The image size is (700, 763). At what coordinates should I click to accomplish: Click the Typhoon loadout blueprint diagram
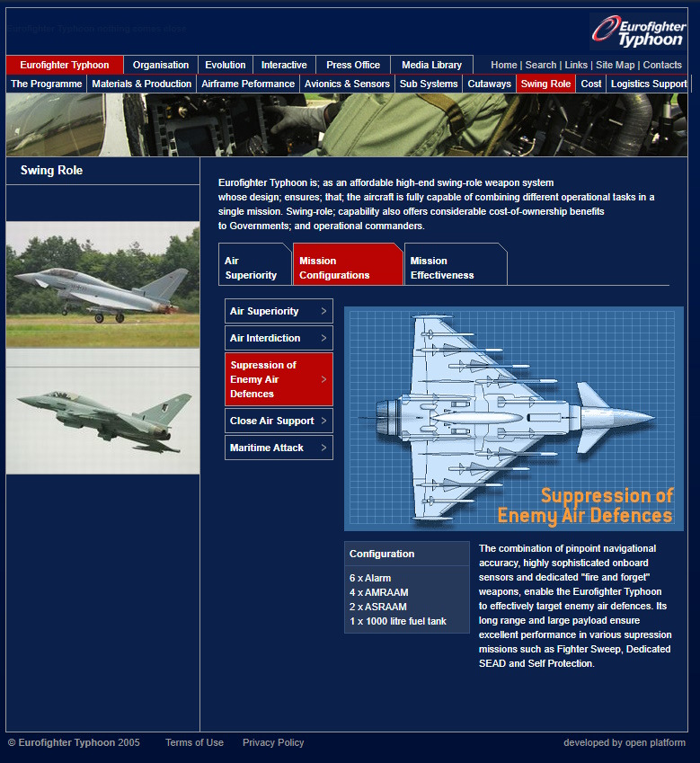514,419
